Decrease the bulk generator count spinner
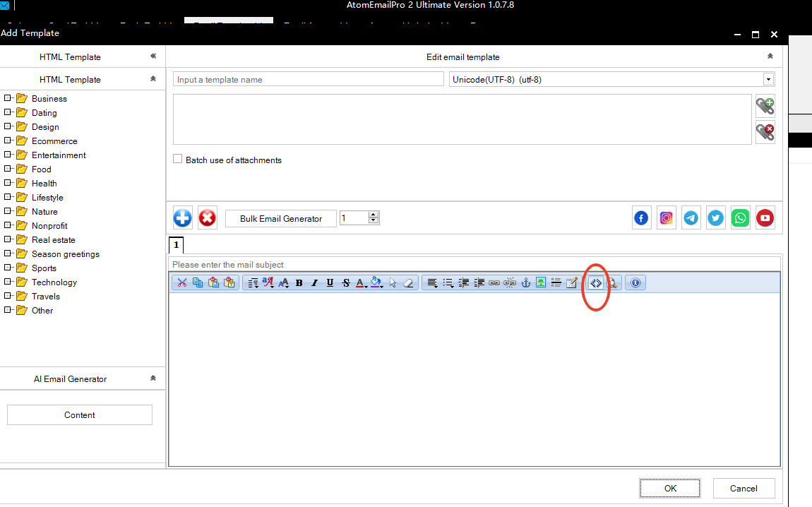 point(374,221)
